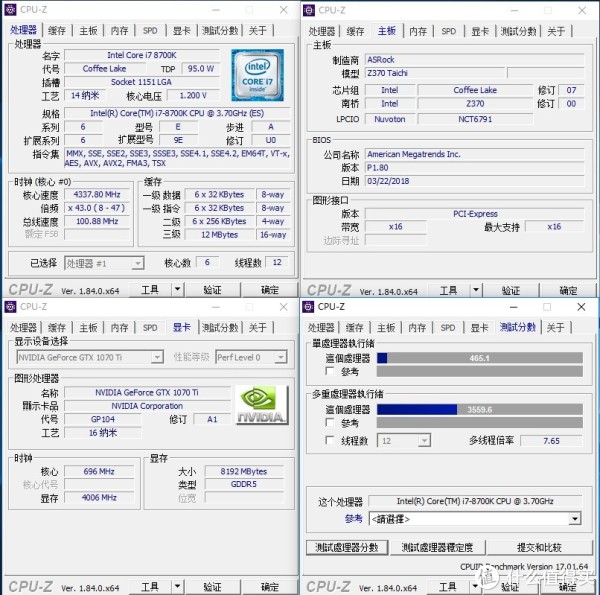Open the 处理器 #1 selection dropdown
The height and width of the screenshot is (595, 600).
coord(104,263)
